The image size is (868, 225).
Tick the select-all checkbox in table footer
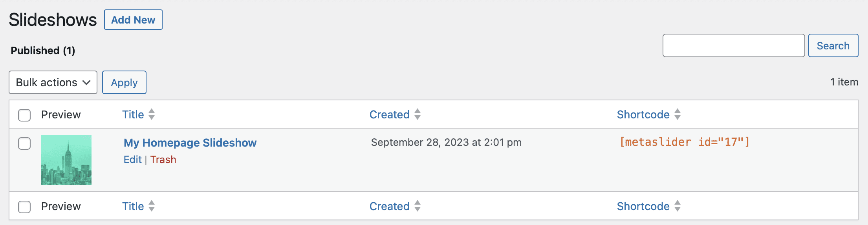pyautogui.click(x=24, y=207)
